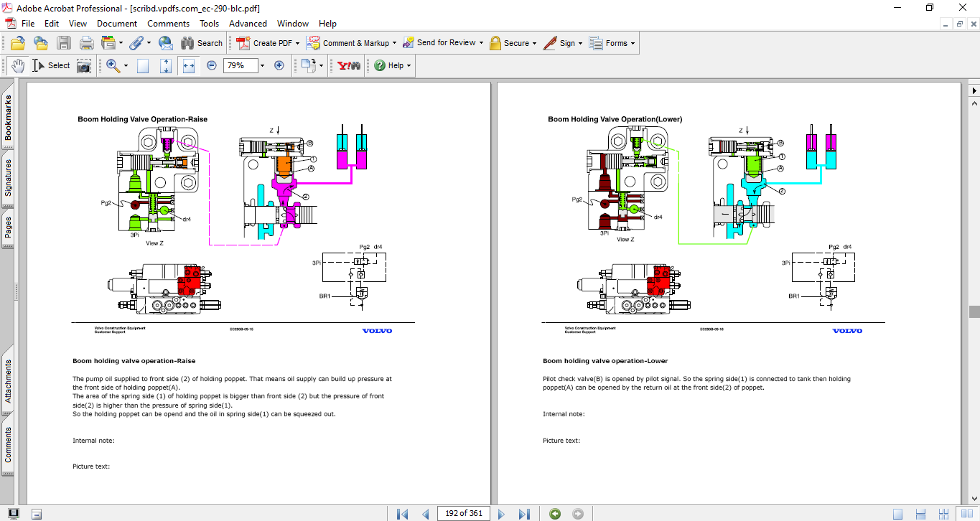Click the Yahoo search toolbar icon
The width and height of the screenshot is (980, 521).
tap(349, 65)
